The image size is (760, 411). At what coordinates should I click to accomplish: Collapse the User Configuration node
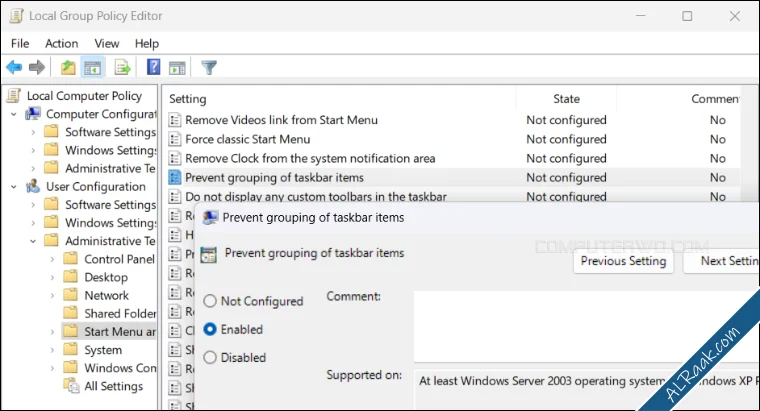[x=14, y=187]
